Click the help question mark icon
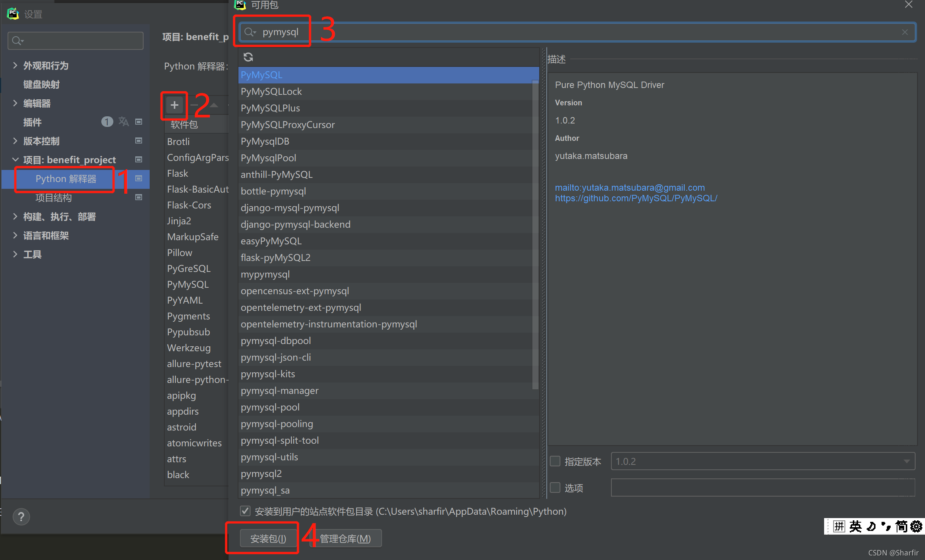This screenshot has height=560, width=925. pyautogui.click(x=21, y=517)
